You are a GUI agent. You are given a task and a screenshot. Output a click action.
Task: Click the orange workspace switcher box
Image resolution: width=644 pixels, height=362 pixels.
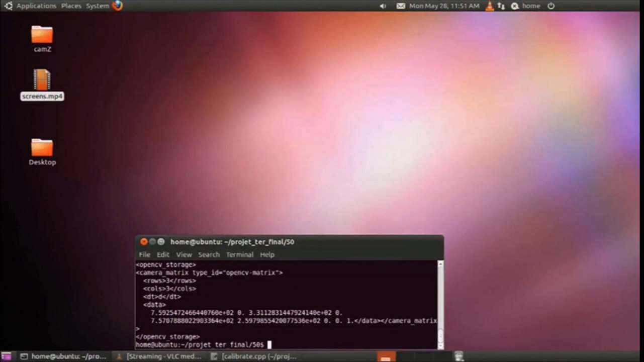pyautogui.click(x=386, y=356)
